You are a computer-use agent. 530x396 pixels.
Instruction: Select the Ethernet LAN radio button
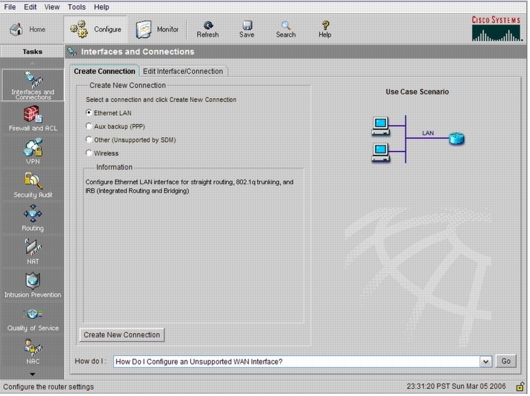(89, 113)
